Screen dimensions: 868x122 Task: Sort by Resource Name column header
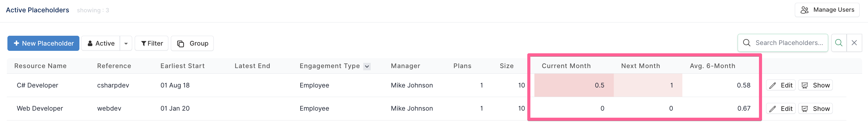coord(40,66)
